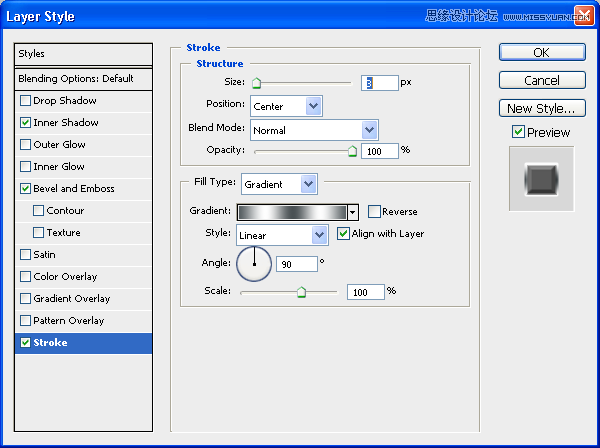
Task: Select the Styles panel entry
Action: (83, 54)
